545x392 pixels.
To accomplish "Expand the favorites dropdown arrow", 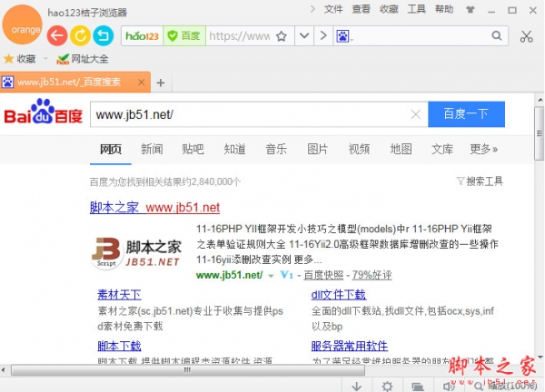I will coord(45,59).
